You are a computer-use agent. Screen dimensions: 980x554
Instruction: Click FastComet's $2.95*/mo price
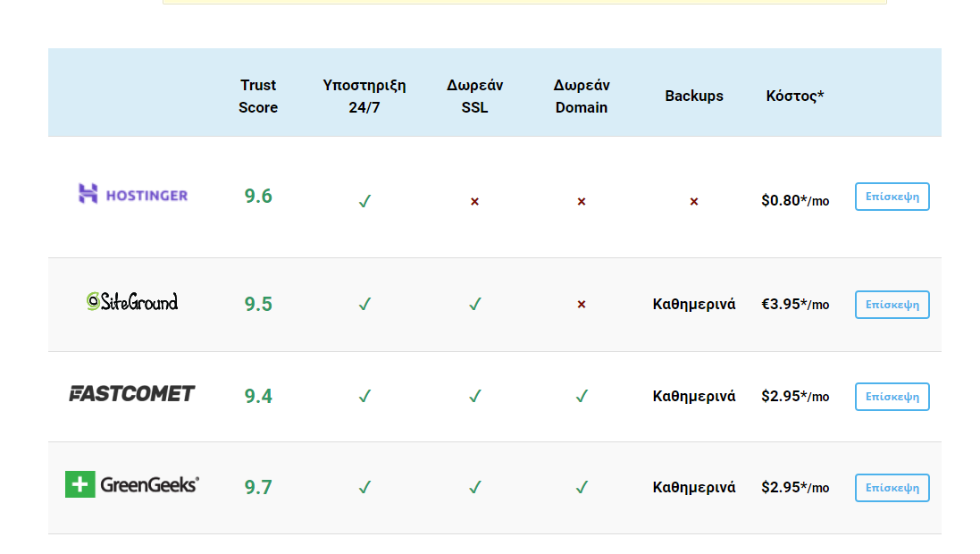[x=795, y=397]
